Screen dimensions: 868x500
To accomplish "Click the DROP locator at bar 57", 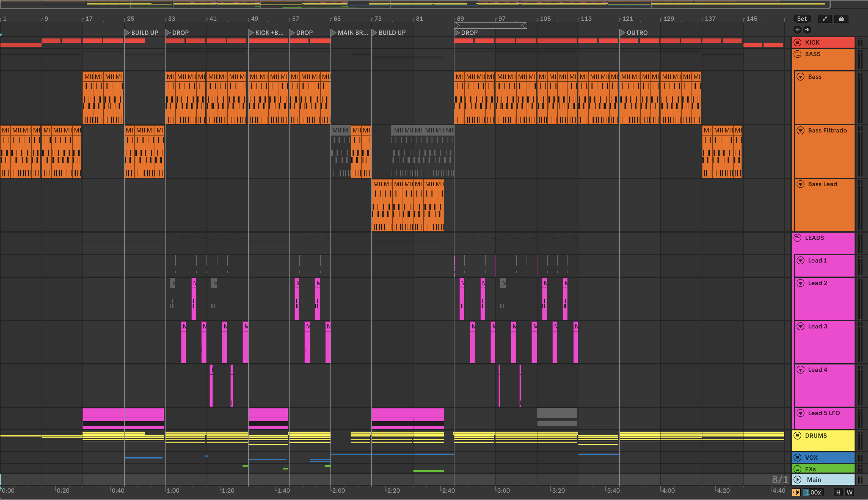I will 301,33.
